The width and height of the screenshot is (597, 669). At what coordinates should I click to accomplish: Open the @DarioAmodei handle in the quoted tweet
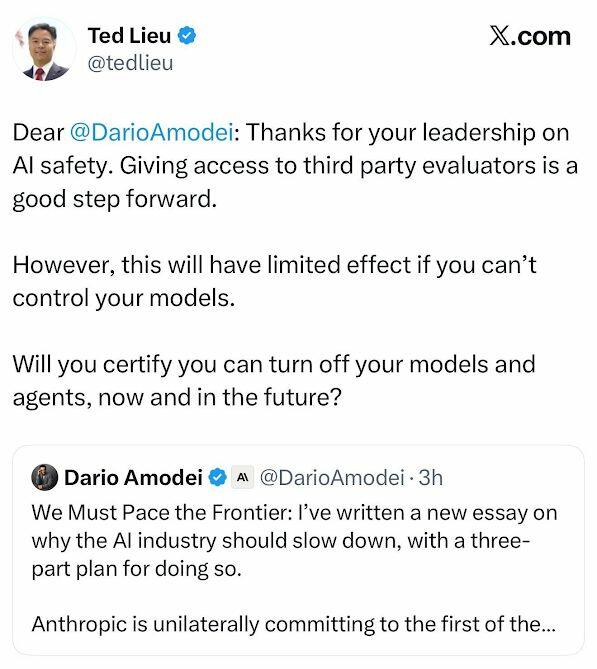click(332, 477)
